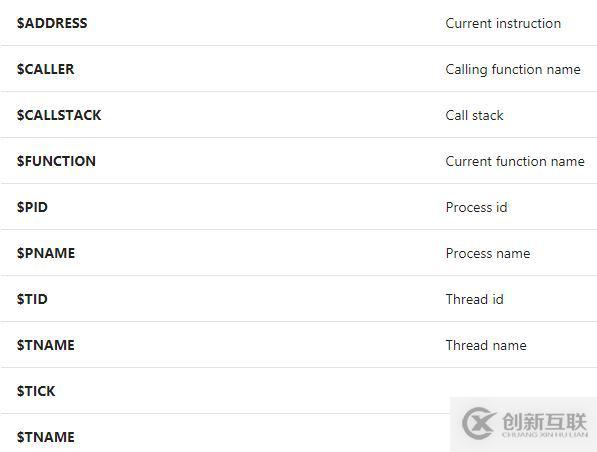This screenshot has width=597, height=452.
Task: Click the Calling function name description
Action: pyautogui.click(x=513, y=70)
